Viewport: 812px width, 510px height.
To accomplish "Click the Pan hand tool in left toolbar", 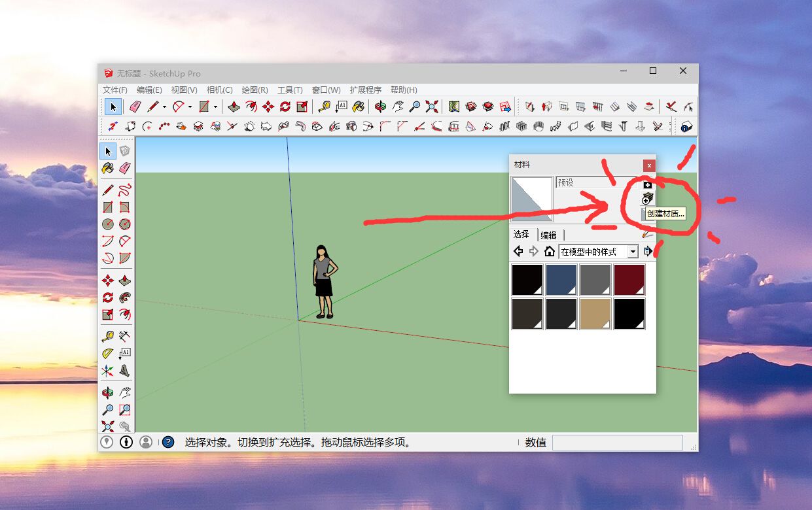I will [125, 392].
